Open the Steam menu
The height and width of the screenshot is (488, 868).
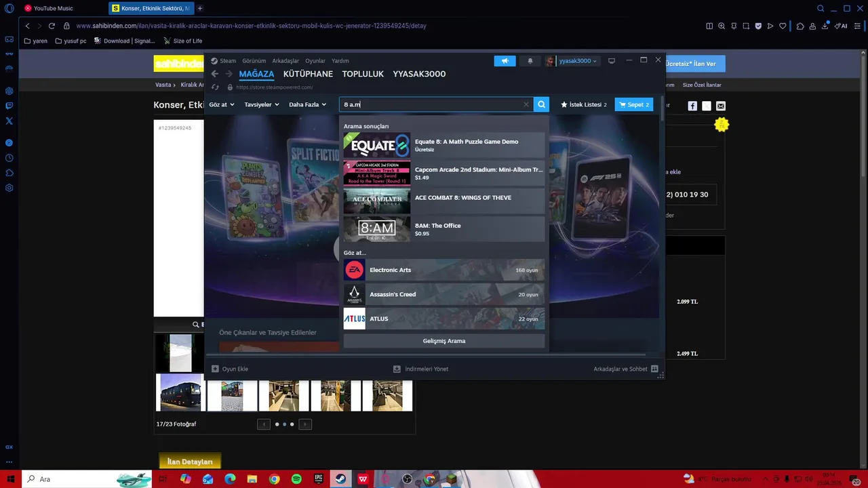[224, 61]
